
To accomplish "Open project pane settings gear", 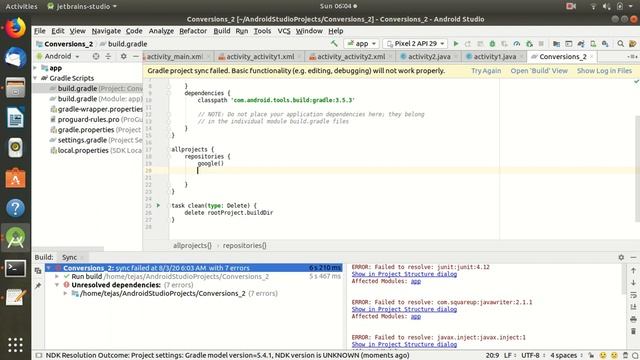I will coord(123,56).
